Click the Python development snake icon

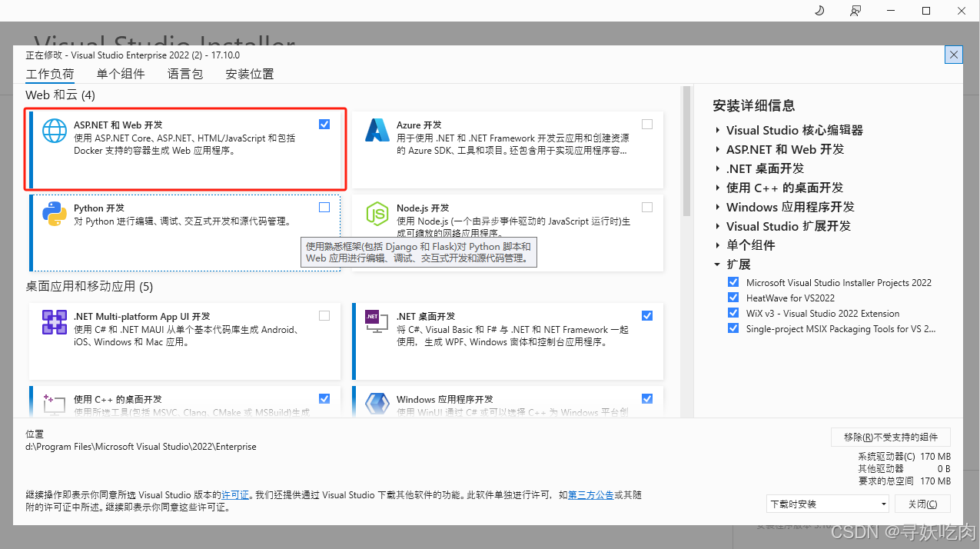55,214
